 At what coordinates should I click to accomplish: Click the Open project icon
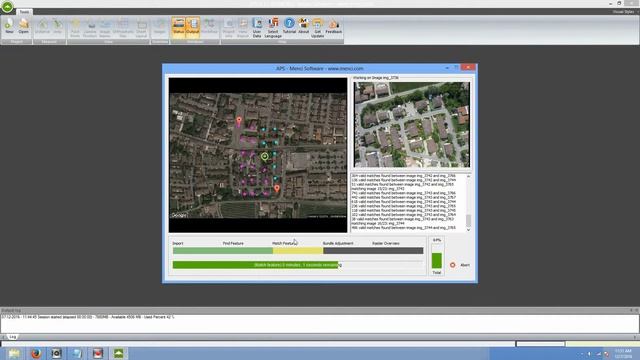24,27
